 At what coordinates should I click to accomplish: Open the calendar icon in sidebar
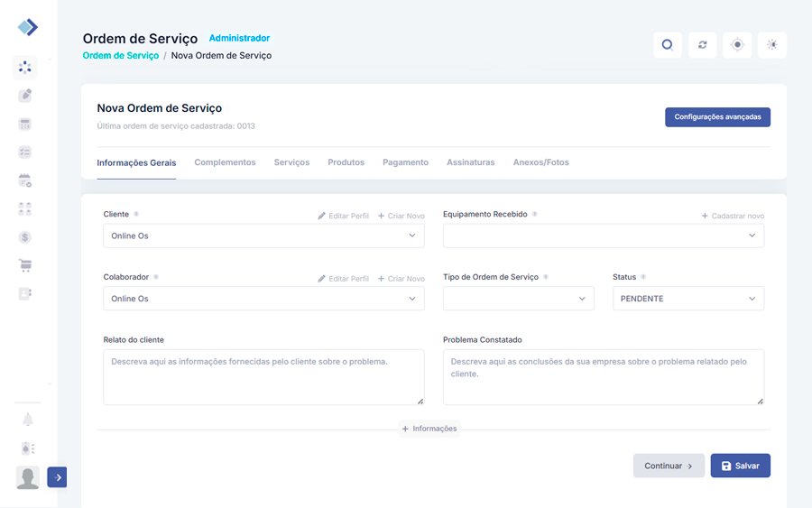(25, 180)
